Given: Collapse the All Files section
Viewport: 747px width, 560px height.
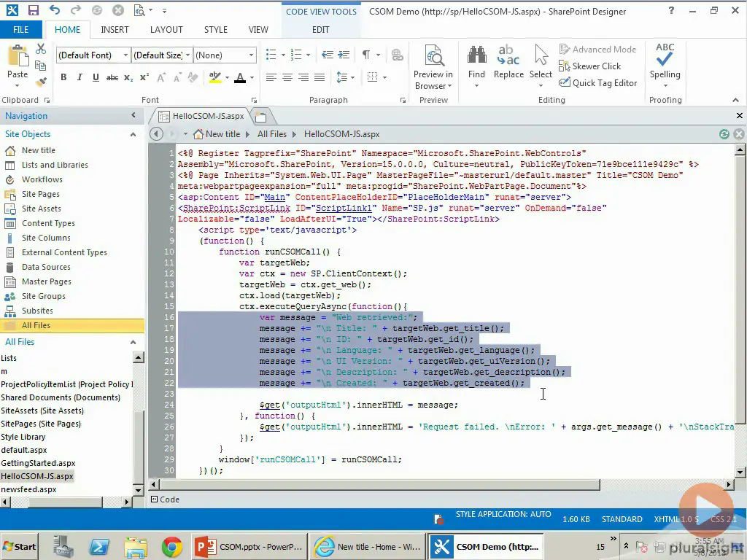Looking at the screenshot, I should pyautogui.click(x=133, y=342).
